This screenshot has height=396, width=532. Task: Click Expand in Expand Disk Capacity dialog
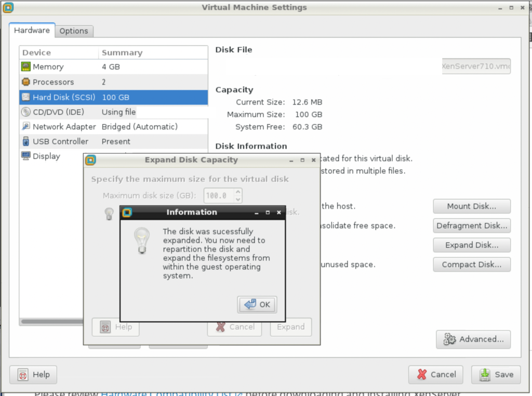click(x=291, y=327)
